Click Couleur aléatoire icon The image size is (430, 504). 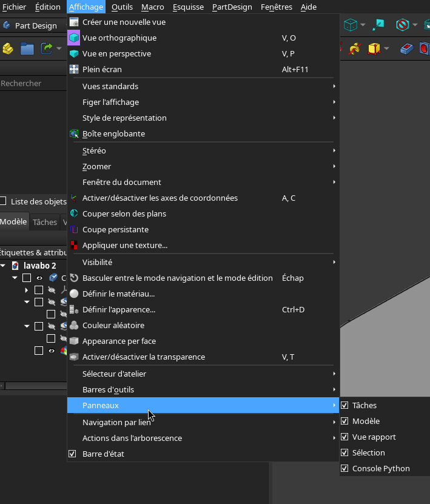74,325
